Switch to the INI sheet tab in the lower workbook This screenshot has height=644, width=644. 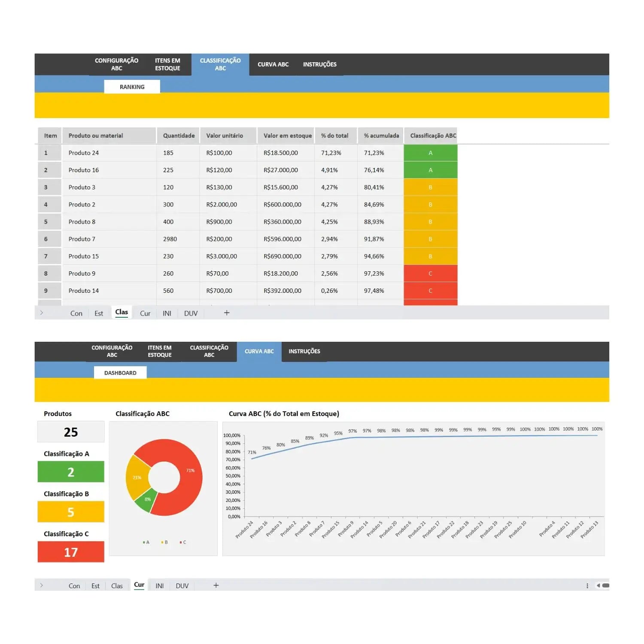pos(159,586)
